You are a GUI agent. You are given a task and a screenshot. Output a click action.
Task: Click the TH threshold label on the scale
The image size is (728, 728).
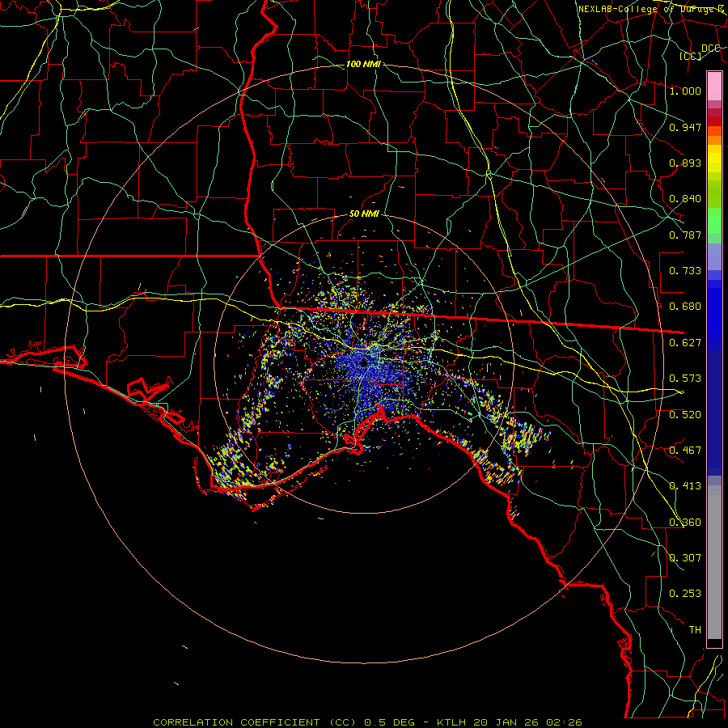coord(695,630)
